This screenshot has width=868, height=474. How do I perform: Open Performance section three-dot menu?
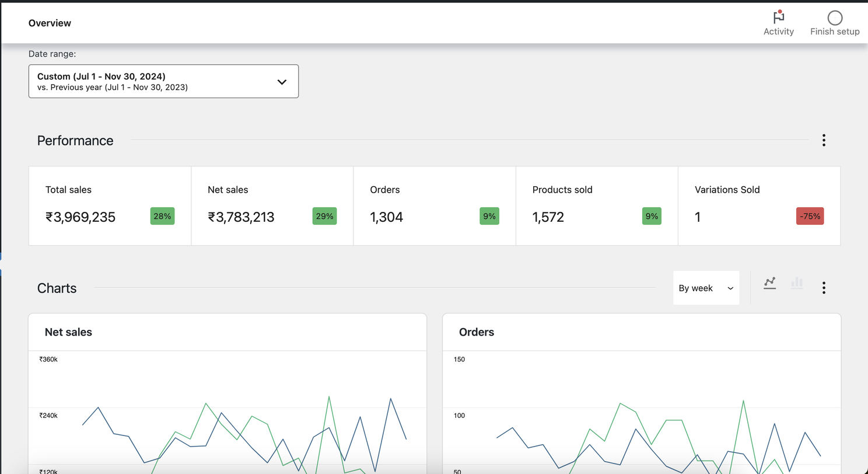point(824,140)
